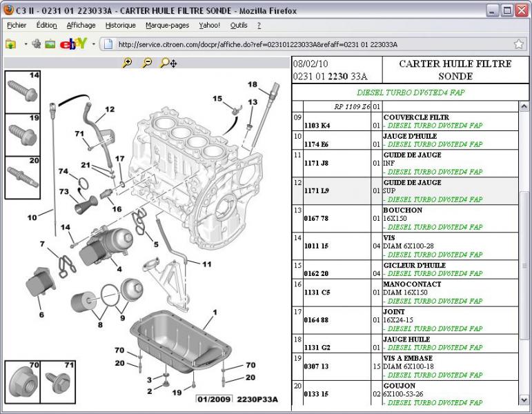This screenshot has width=532, height=414.
Task: Click the zoom in magnifier icon
Action: tap(127, 63)
